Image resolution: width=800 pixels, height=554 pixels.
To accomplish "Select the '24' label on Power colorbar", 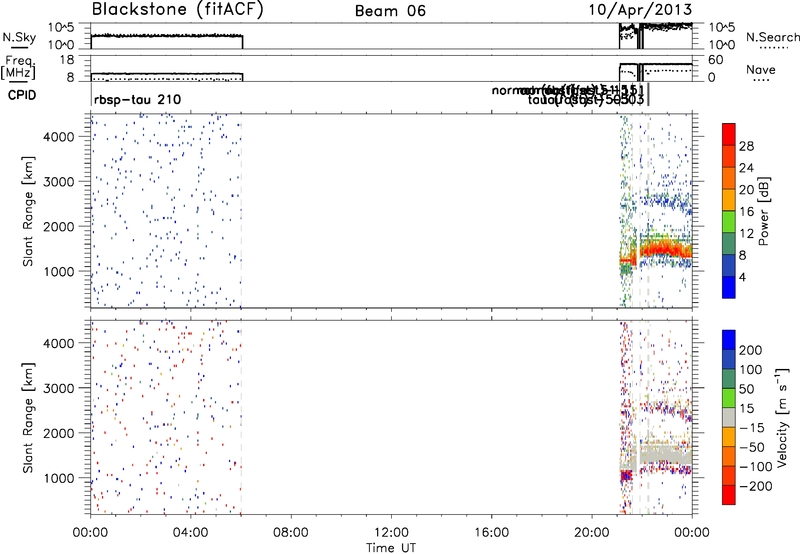I will click(x=746, y=168).
